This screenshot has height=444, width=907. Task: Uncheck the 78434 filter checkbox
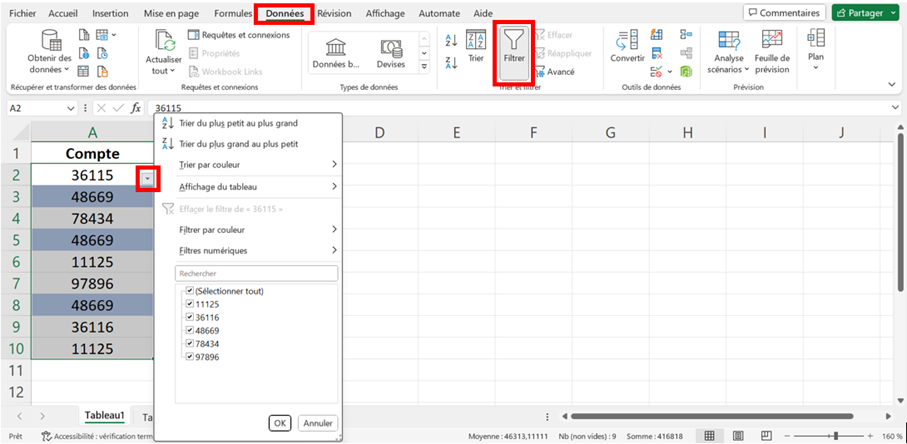click(x=190, y=344)
